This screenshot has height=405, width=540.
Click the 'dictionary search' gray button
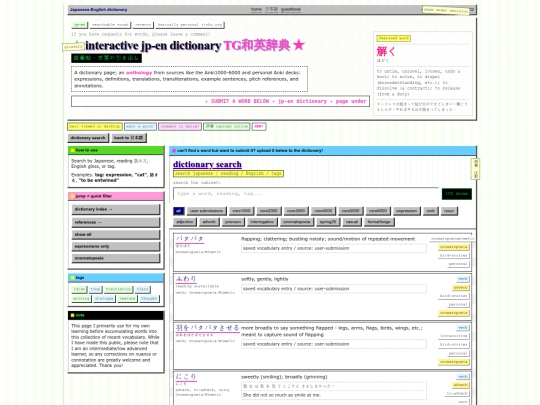coord(88,138)
